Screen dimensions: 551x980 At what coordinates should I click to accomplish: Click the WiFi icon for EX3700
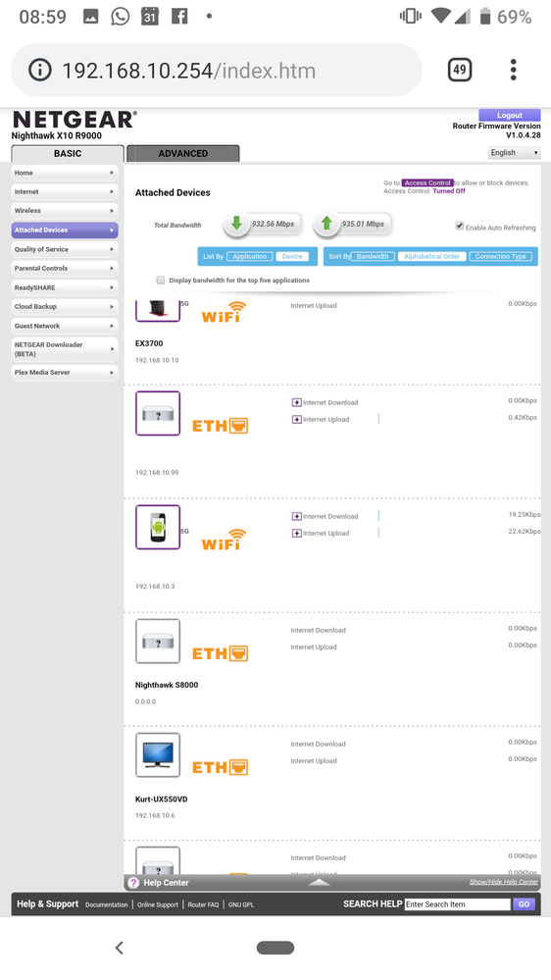pos(224,312)
